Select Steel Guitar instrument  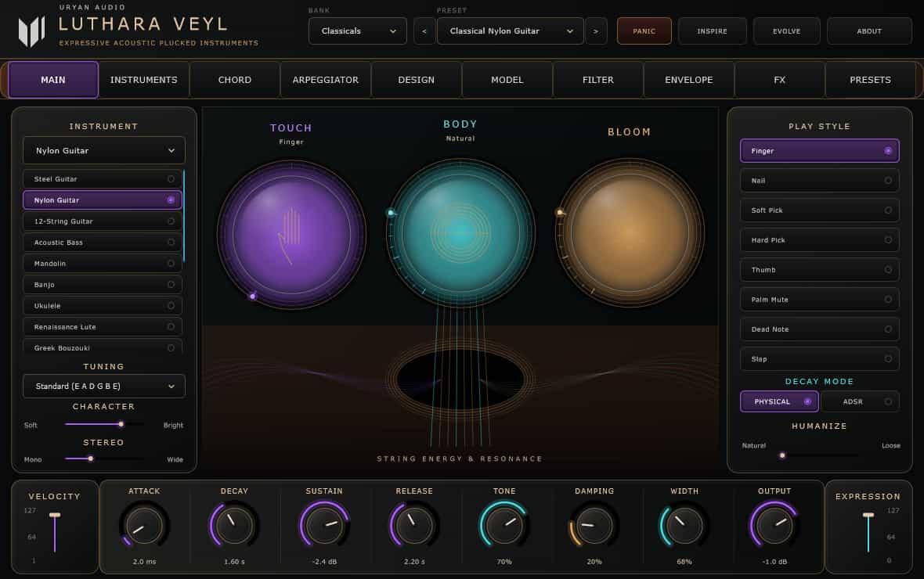(x=103, y=179)
